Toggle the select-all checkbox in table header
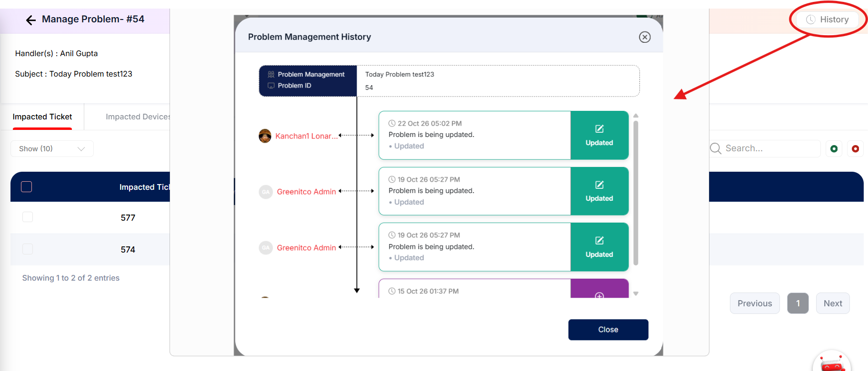868x371 pixels. point(27,186)
